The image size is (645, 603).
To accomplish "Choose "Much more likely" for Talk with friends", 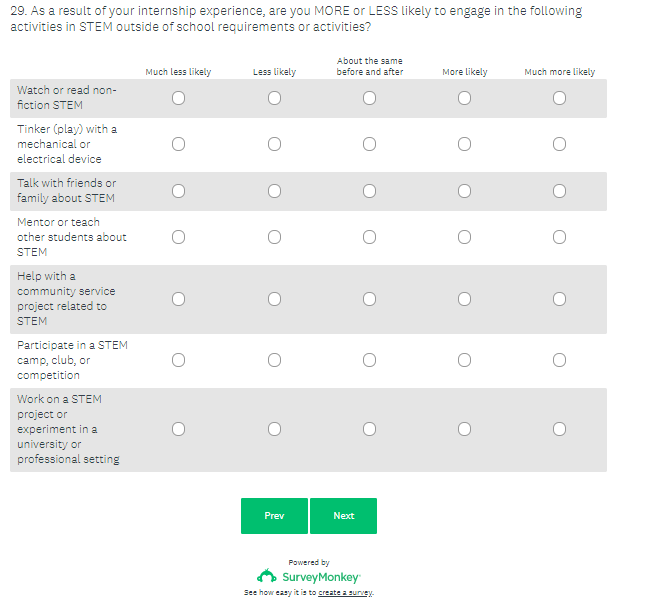I will (559, 191).
